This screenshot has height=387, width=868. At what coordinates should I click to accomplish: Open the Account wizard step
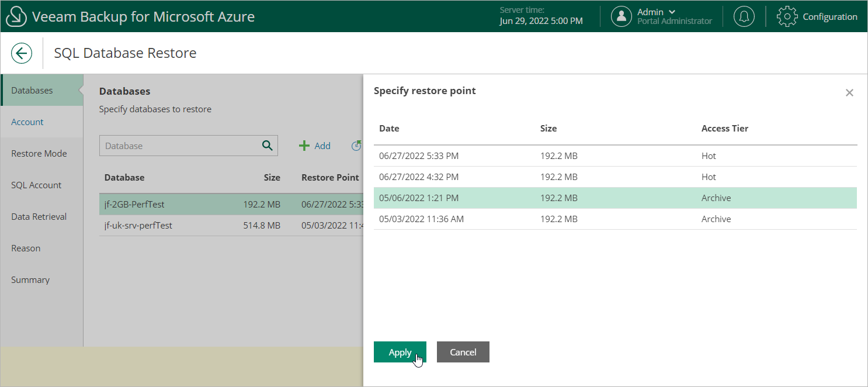[41, 122]
